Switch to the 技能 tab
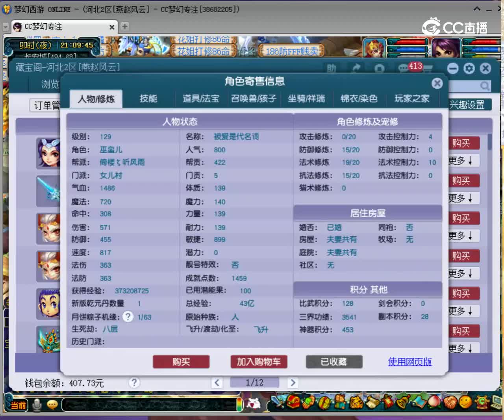504x420 pixels. [148, 98]
